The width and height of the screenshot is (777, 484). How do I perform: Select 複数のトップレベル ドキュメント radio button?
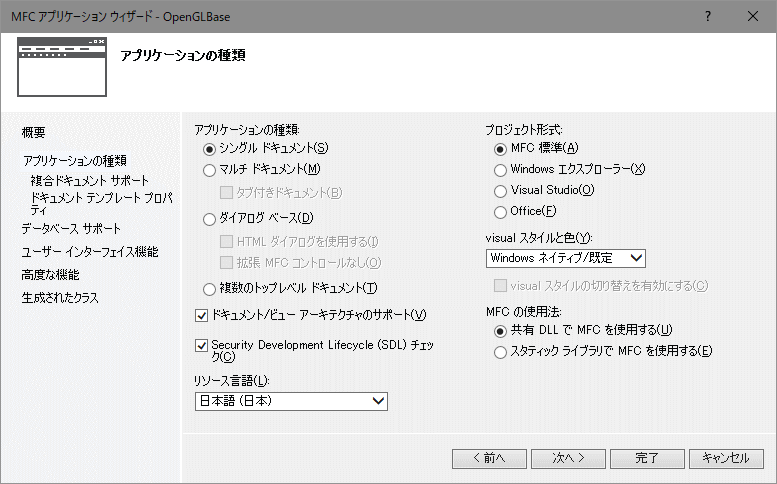(x=209, y=289)
